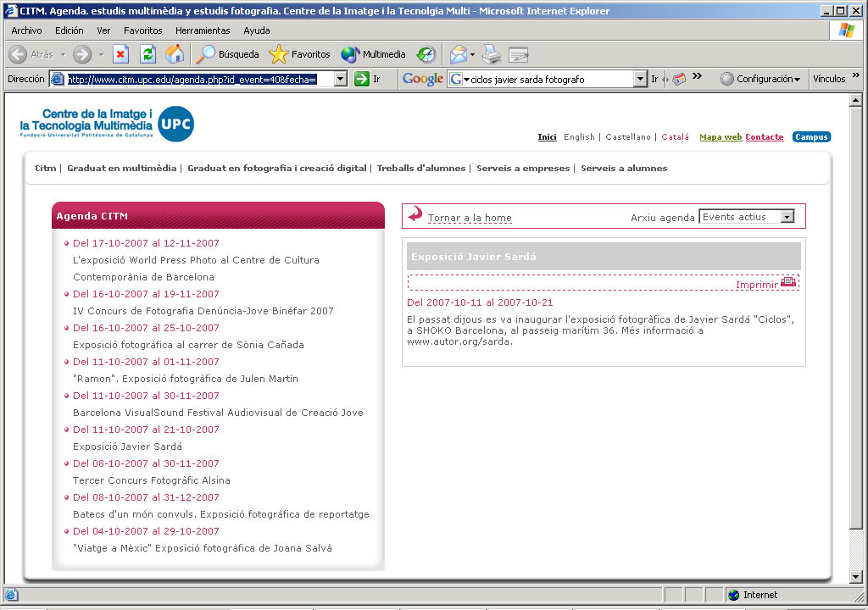Open the Mail envelope toolbar icon
The width and height of the screenshot is (868, 610).
[458, 54]
